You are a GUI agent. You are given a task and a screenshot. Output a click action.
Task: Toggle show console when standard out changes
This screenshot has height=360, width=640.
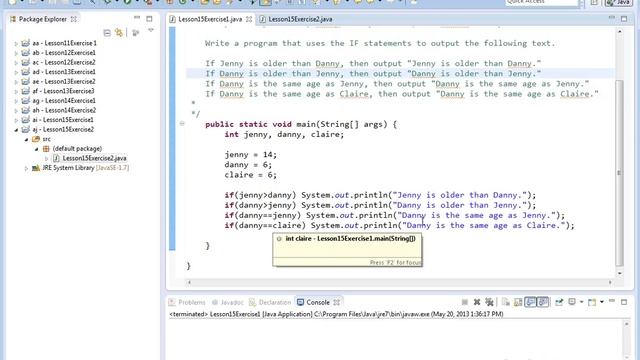click(x=530, y=302)
